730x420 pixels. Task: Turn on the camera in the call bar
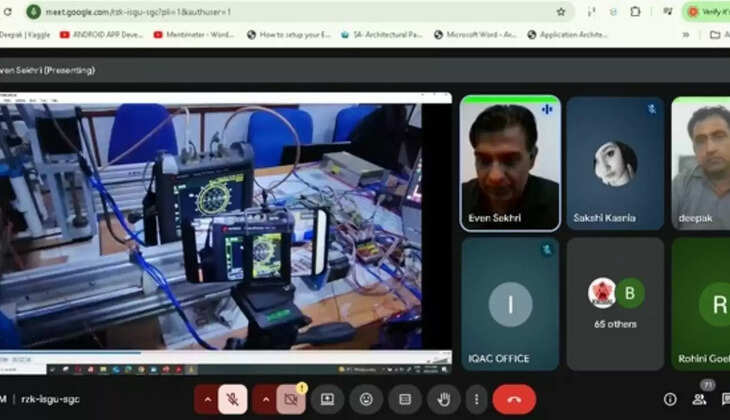[x=291, y=399]
